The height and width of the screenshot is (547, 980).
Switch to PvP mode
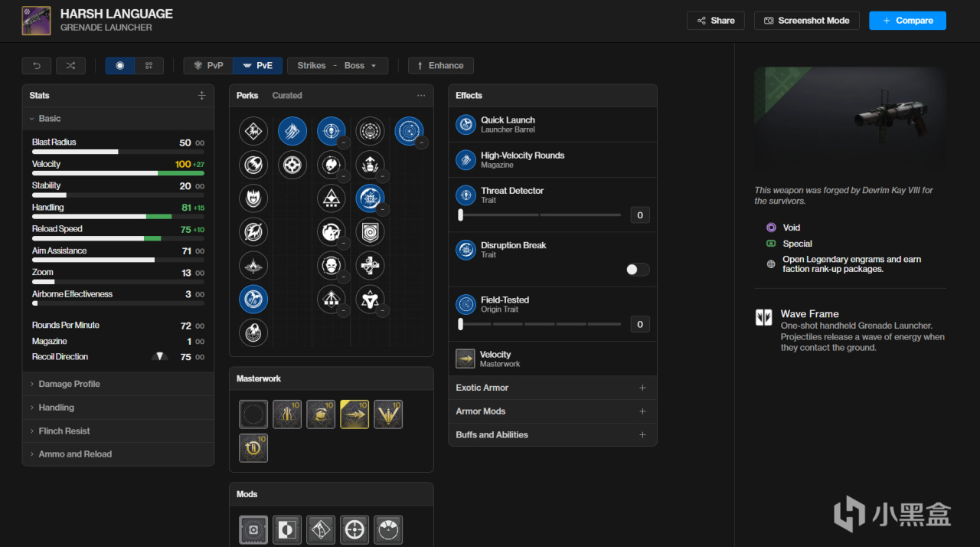pos(208,66)
